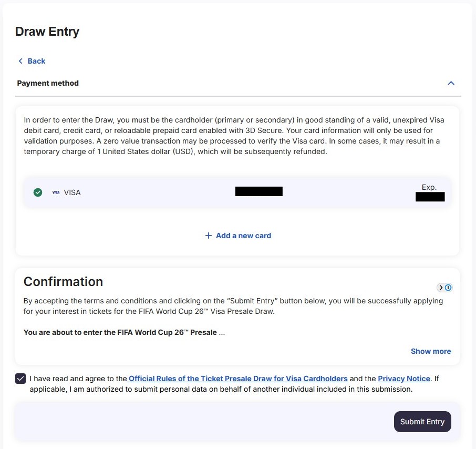Expand the 1Password widget chevron arrow
Image resolution: width=476 pixels, height=449 pixels.
click(x=441, y=288)
